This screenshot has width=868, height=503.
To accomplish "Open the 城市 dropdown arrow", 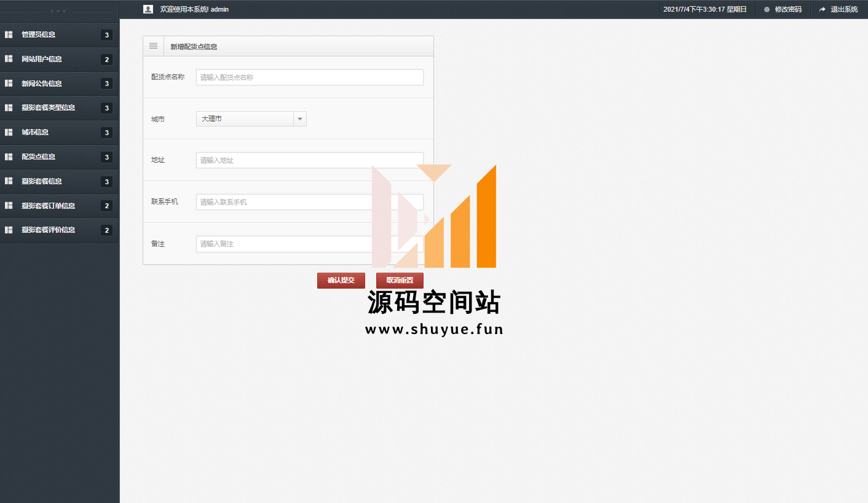I will point(300,119).
